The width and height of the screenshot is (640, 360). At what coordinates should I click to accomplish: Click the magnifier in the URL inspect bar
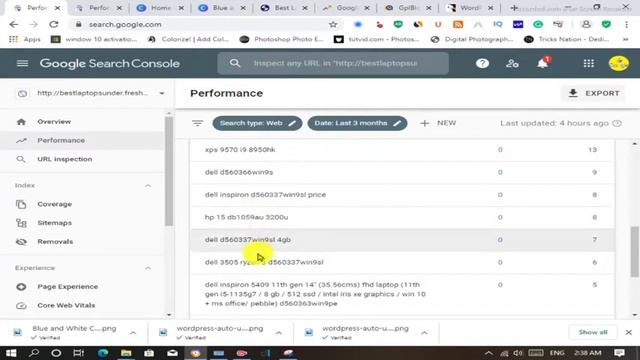click(235, 63)
